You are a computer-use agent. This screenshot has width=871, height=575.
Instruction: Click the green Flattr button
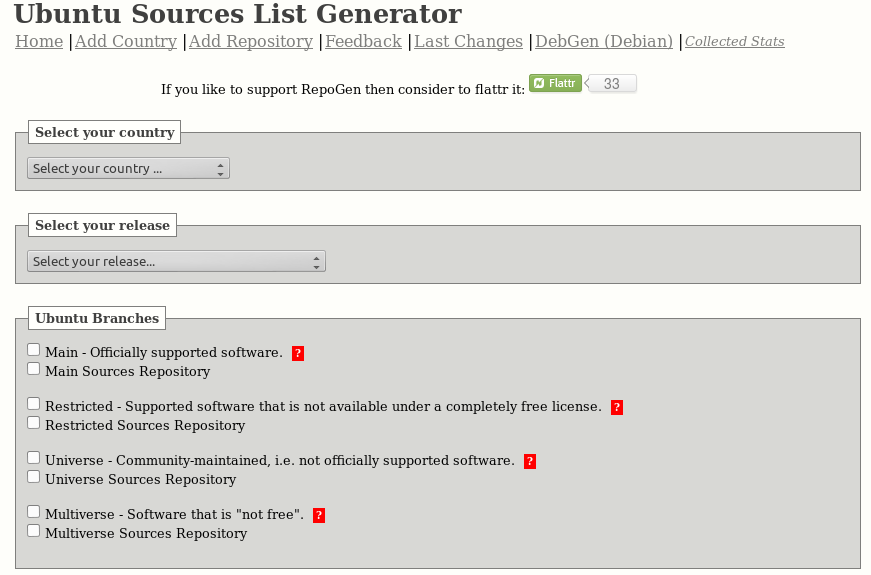pos(555,83)
